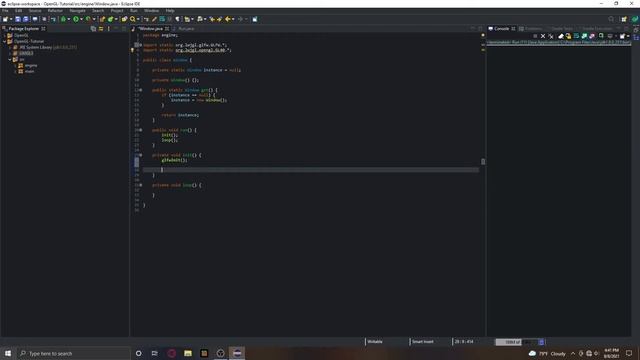640x360 pixels.
Task: Toggle Link with Editor in Package Explorer
Action: [x=101, y=29]
